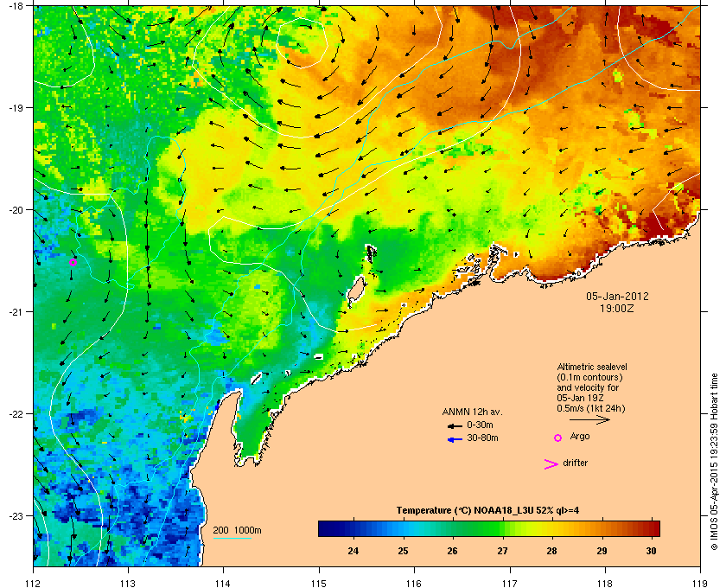The width and height of the screenshot is (726, 588).
Task: Click the time label 19:00Z
Action: 617,308
